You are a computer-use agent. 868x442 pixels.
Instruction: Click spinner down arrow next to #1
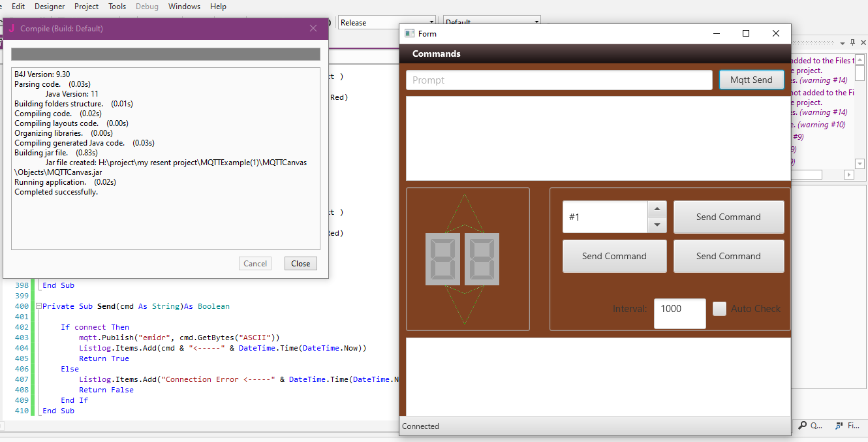[657, 225]
